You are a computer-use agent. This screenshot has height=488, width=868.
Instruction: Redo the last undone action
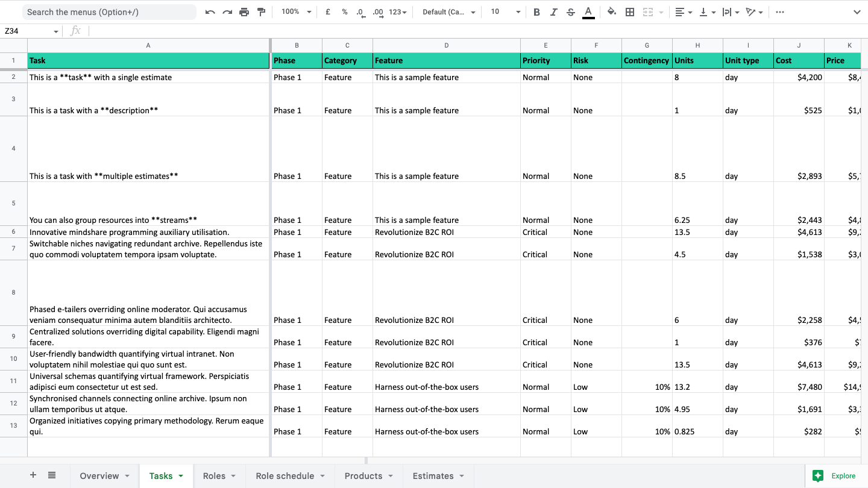pos(227,12)
